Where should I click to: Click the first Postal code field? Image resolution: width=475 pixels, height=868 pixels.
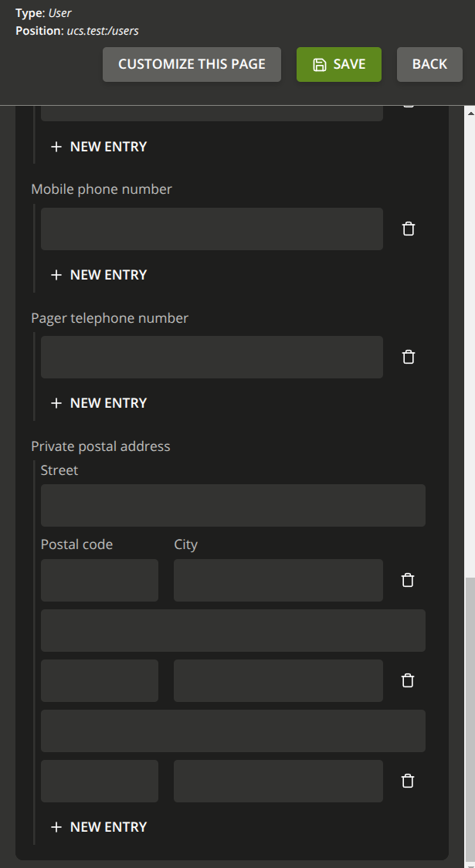pyautogui.click(x=99, y=580)
